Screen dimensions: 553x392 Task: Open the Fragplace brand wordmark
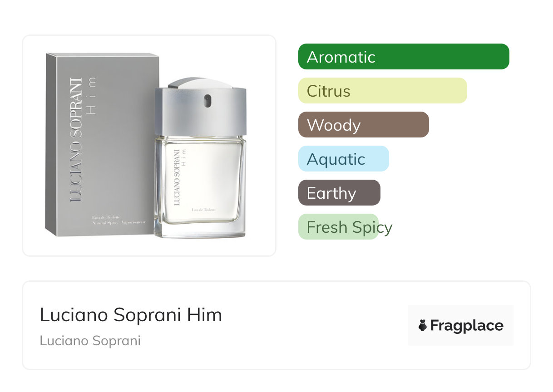coord(467,325)
